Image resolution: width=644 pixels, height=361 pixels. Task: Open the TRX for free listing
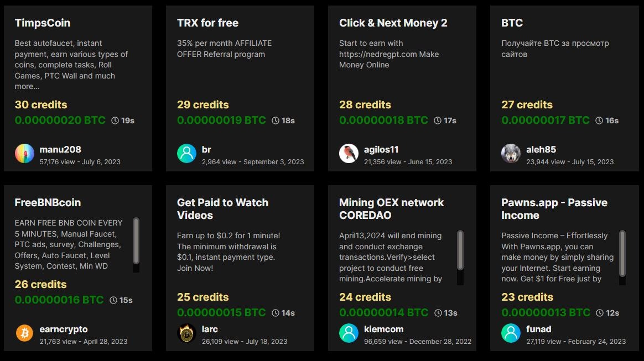(208, 23)
